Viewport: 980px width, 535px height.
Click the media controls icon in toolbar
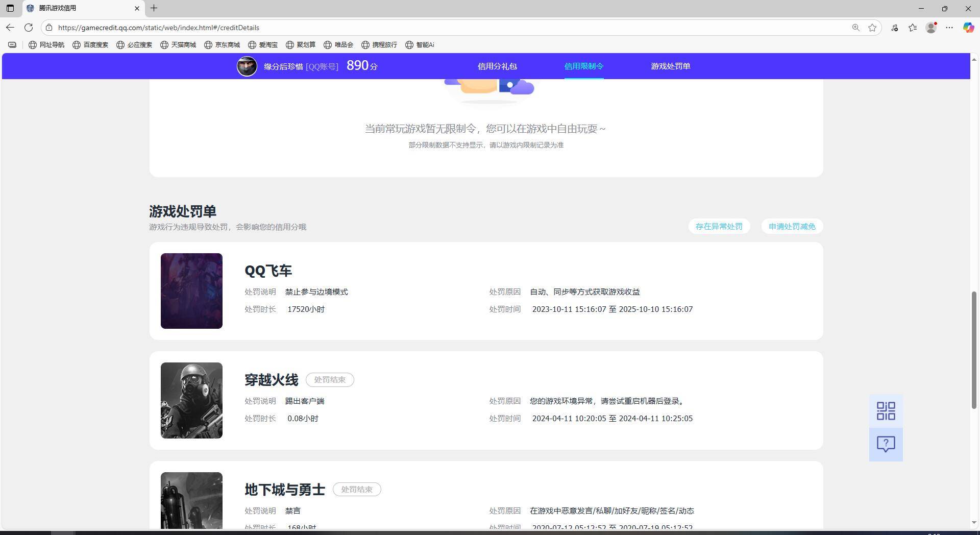[894, 28]
